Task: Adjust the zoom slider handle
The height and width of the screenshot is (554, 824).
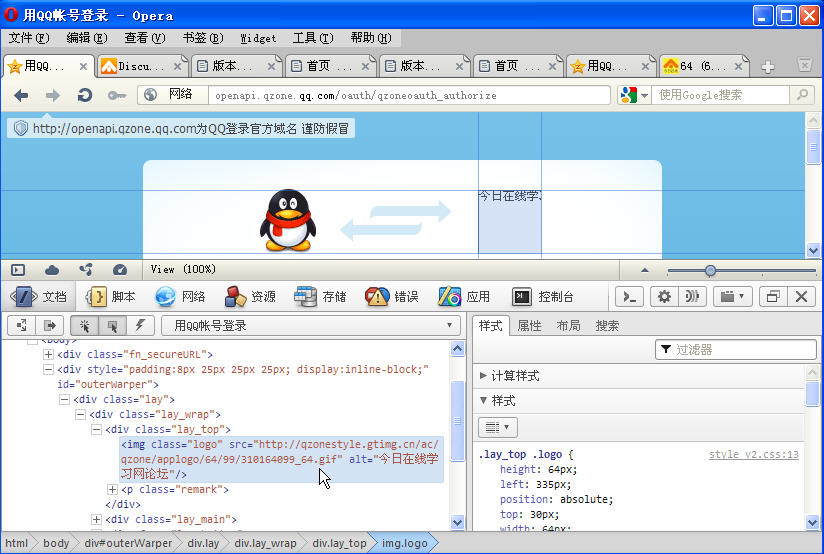Action: coord(710,271)
